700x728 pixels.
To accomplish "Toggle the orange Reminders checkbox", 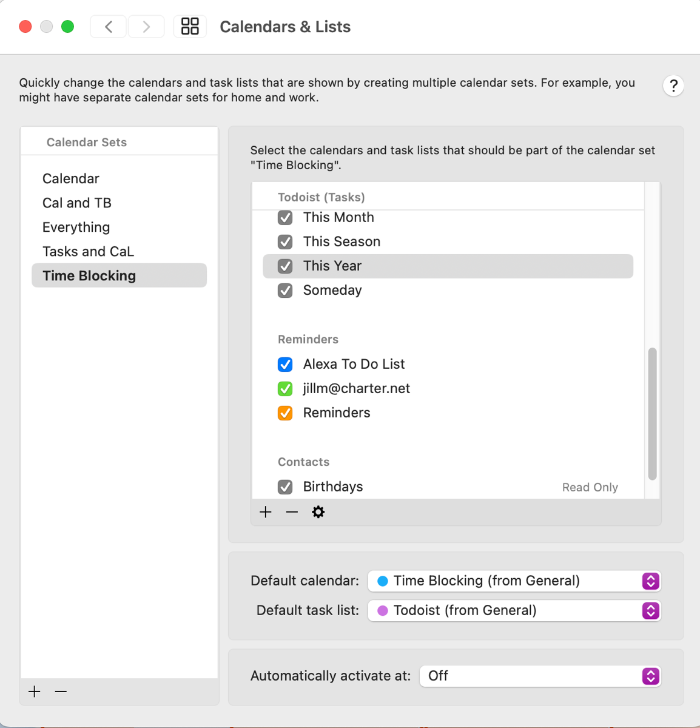I will pos(285,413).
